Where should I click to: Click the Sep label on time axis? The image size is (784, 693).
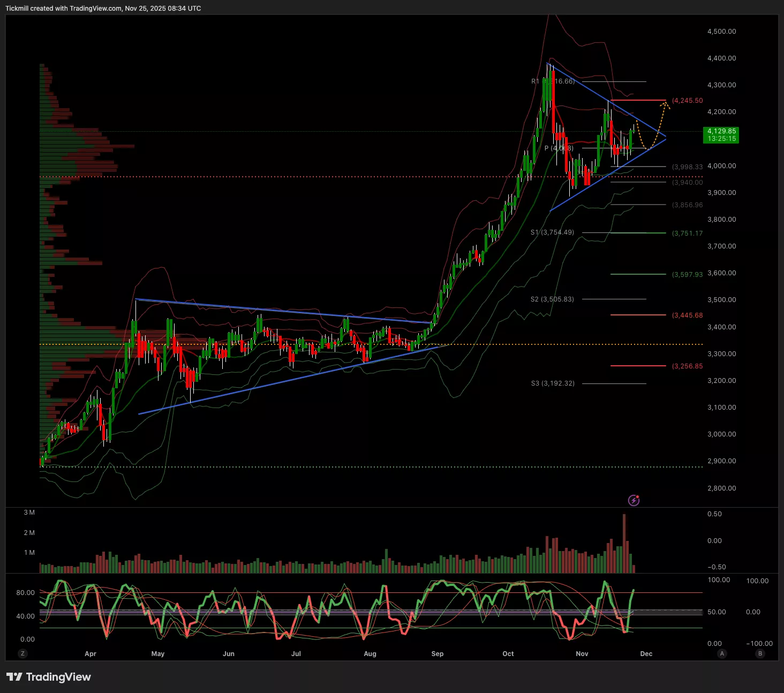point(438,653)
